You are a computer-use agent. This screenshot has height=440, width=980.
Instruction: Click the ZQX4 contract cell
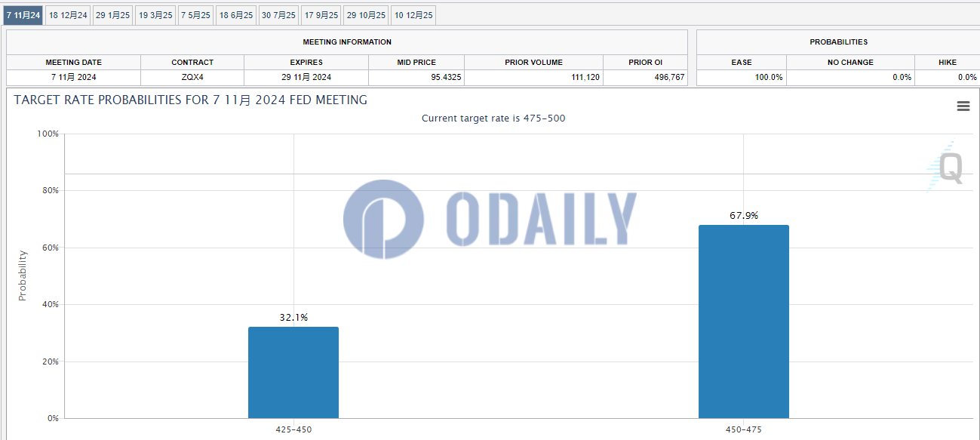[x=192, y=77]
